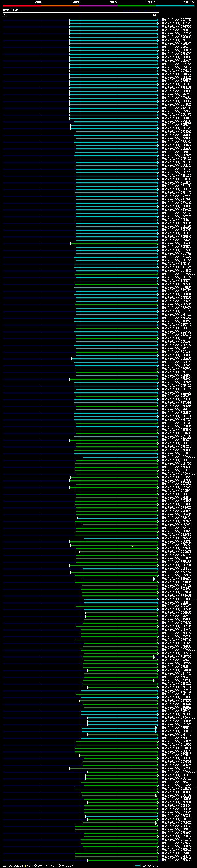
Task: Select hit label UniRef100_C5YC80
Action: tap(176, 98)
